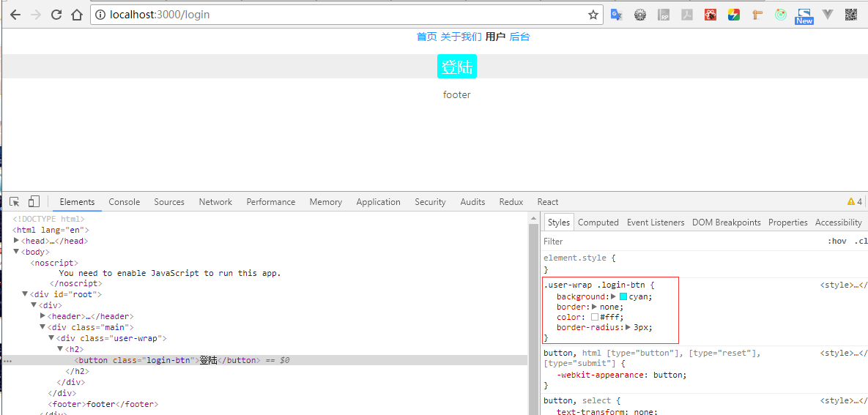Open the QR code extension icon
The image size is (868, 415).
[851, 15]
